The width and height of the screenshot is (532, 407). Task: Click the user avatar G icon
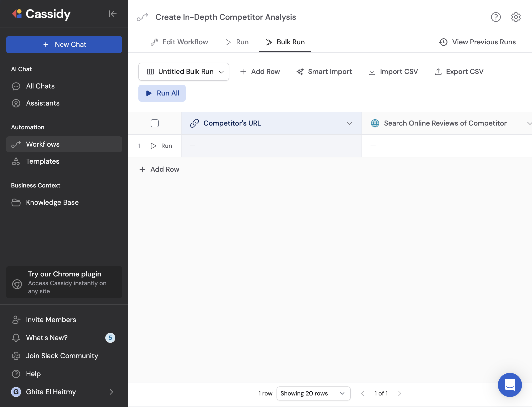(16, 392)
